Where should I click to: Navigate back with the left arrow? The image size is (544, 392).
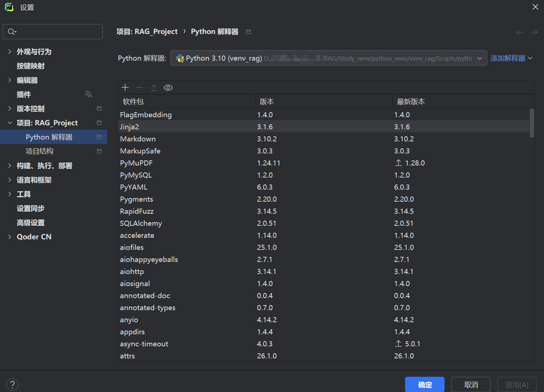520,32
